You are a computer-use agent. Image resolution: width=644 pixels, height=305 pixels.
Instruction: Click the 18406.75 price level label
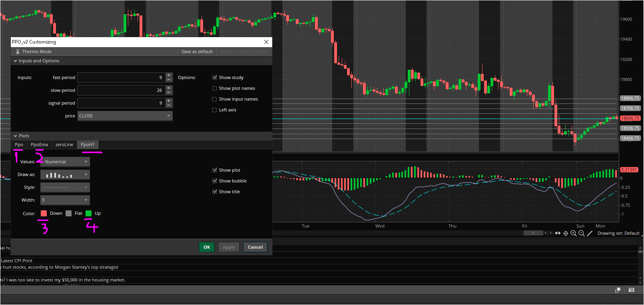(630, 138)
